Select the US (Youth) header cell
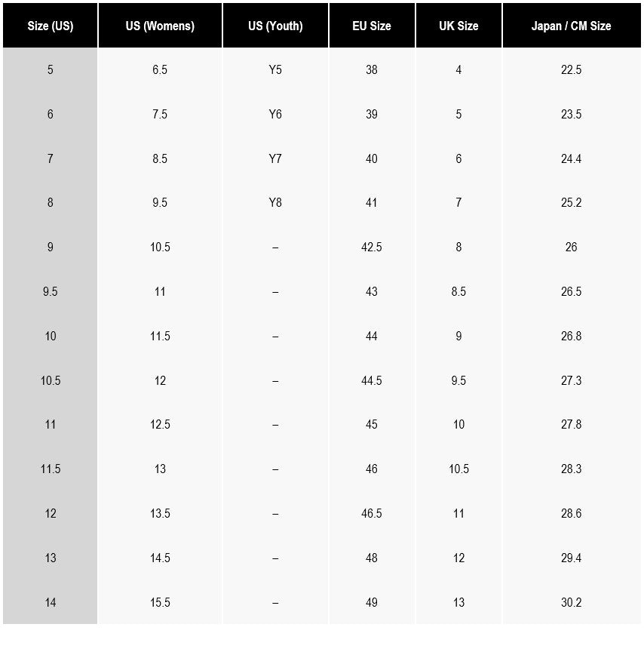Image resolution: width=644 pixels, height=661 pixels. point(275,26)
